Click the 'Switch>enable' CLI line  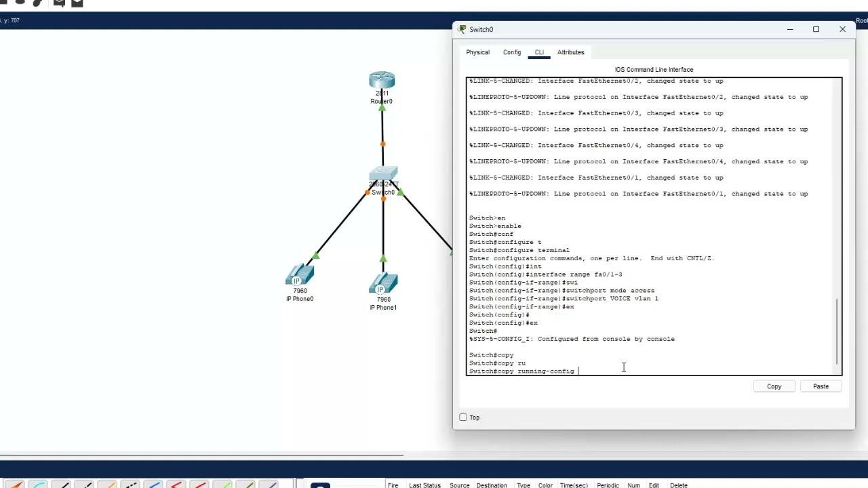click(495, 226)
